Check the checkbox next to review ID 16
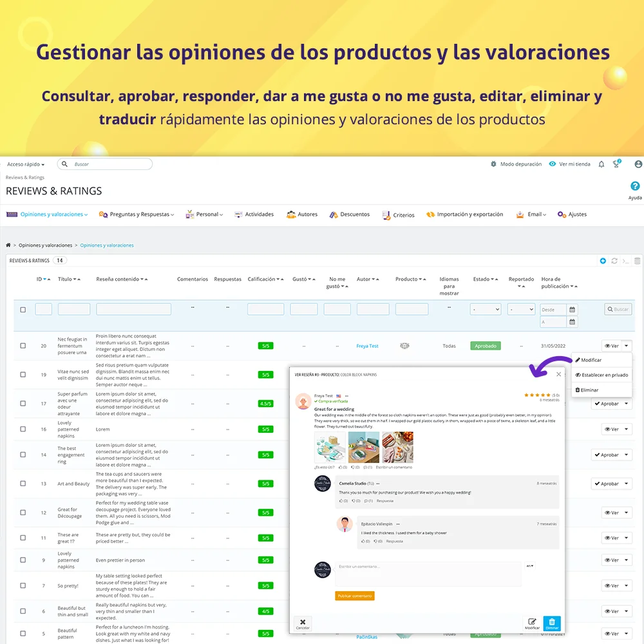This screenshot has height=644, width=644. tap(23, 428)
